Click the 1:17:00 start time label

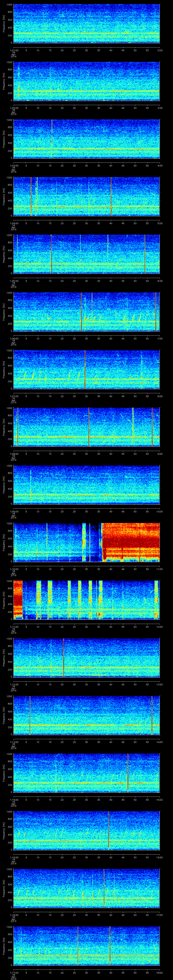tap(14, 972)
